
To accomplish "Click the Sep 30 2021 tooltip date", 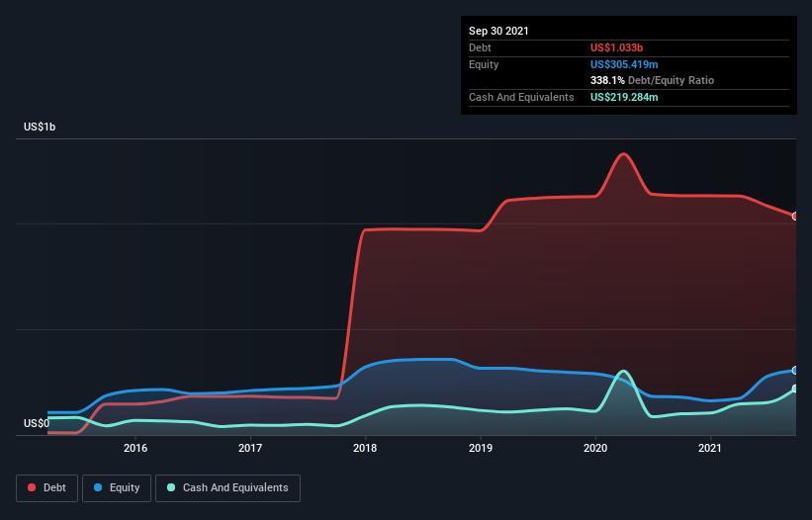I will tap(498, 31).
